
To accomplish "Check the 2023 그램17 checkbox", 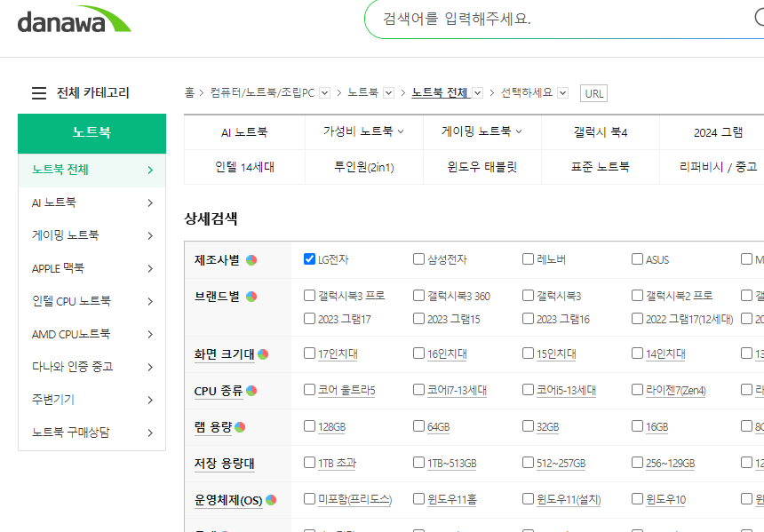I will 309,318.
